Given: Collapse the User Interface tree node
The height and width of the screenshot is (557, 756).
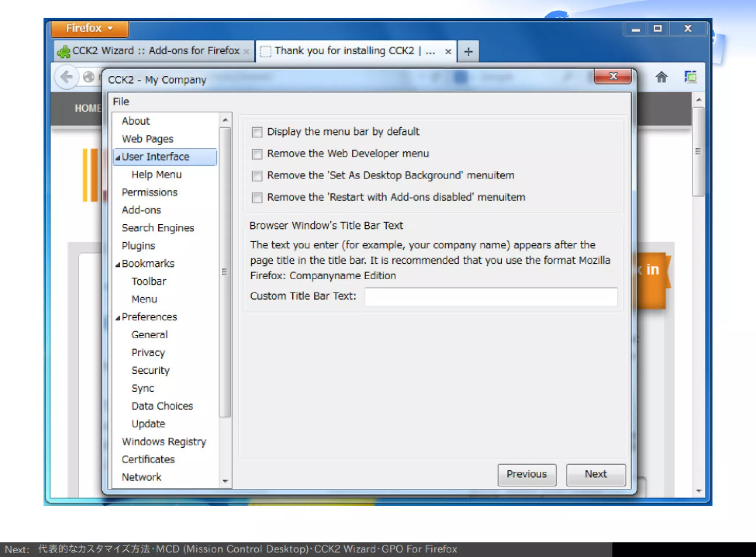Looking at the screenshot, I should pyautogui.click(x=118, y=158).
